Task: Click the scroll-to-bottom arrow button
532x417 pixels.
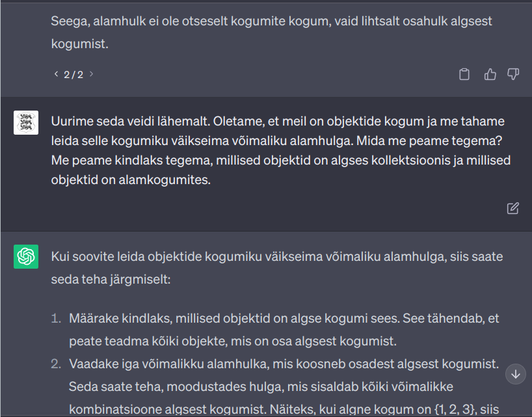Action: click(516, 374)
